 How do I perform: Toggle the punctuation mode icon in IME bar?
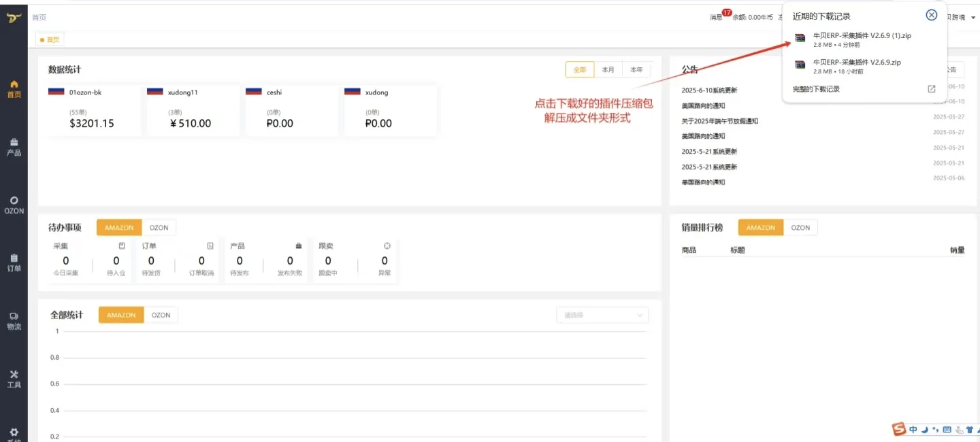click(936, 430)
